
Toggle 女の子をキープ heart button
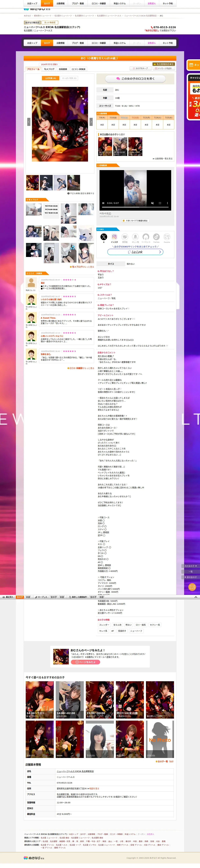(x=141, y=68)
